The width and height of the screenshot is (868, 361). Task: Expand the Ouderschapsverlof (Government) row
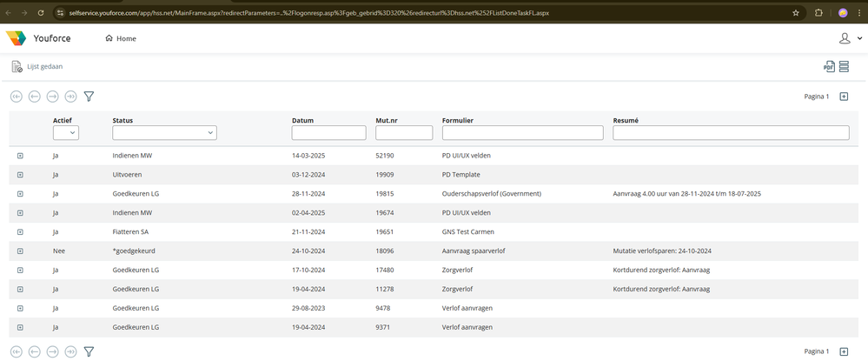pyautogui.click(x=20, y=193)
